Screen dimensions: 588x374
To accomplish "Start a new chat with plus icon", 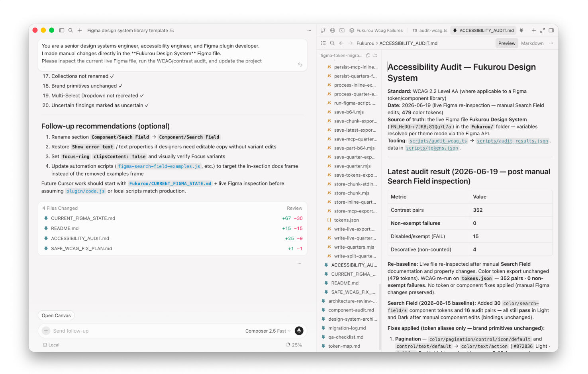I will pos(80,30).
